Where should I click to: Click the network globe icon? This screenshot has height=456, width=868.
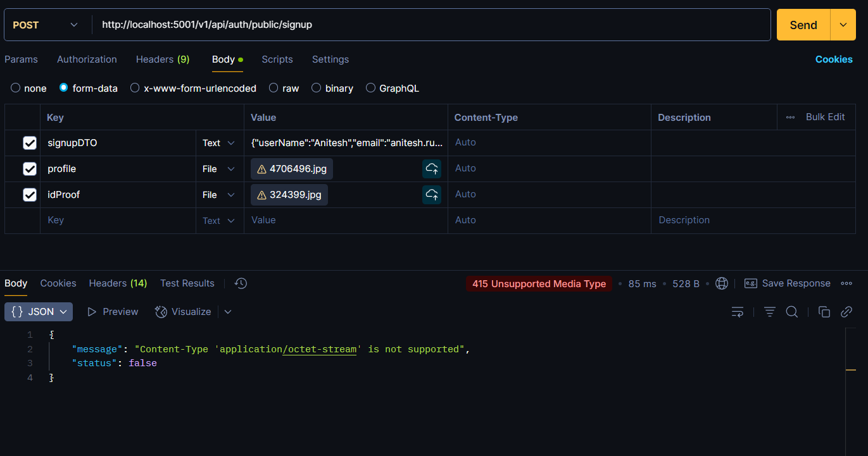point(722,283)
